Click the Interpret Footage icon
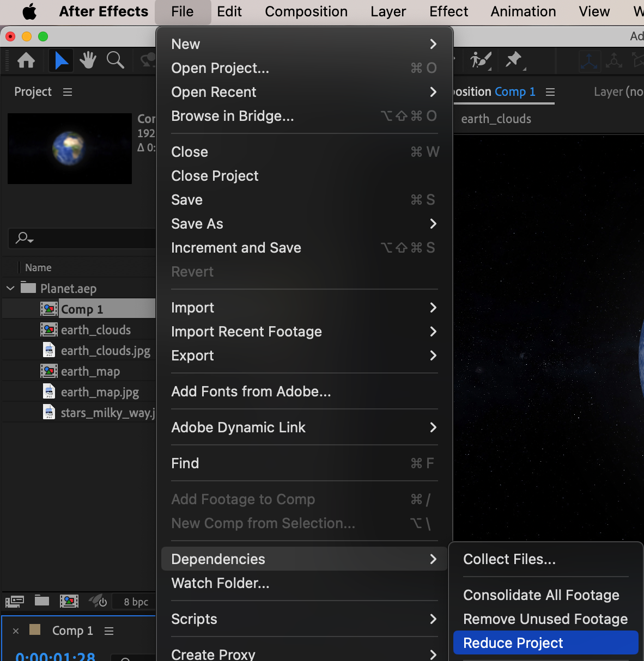 click(x=15, y=601)
